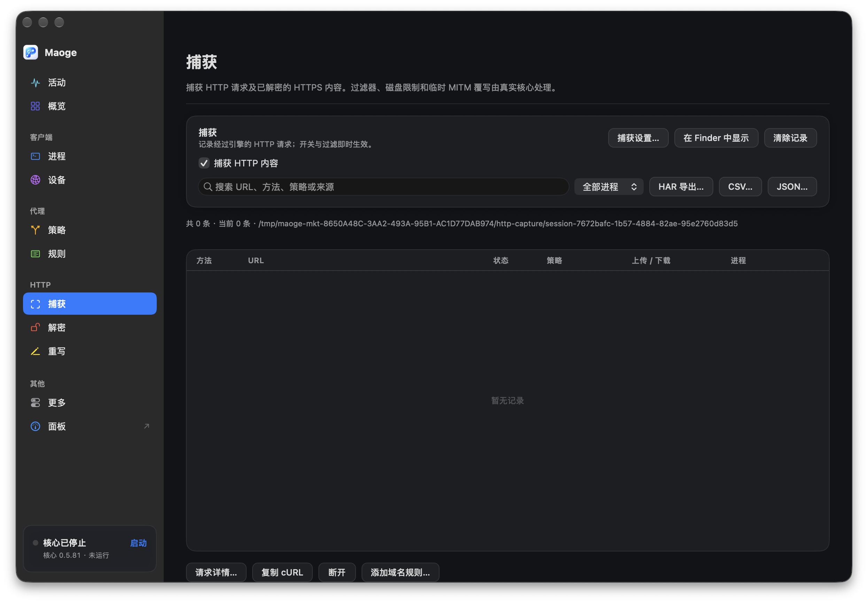Viewport: 868px width, 603px height.
Task: Click the capture session path text
Action: [498, 224]
